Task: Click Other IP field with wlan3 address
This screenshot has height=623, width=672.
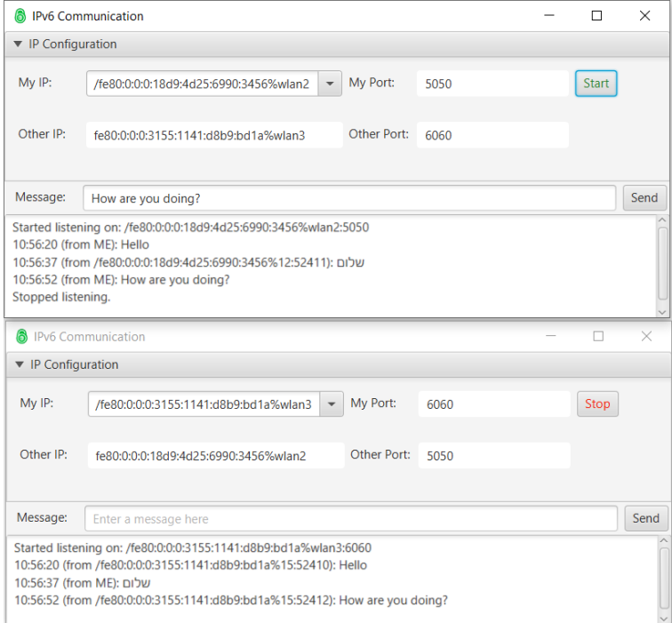Action: (x=214, y=135)
